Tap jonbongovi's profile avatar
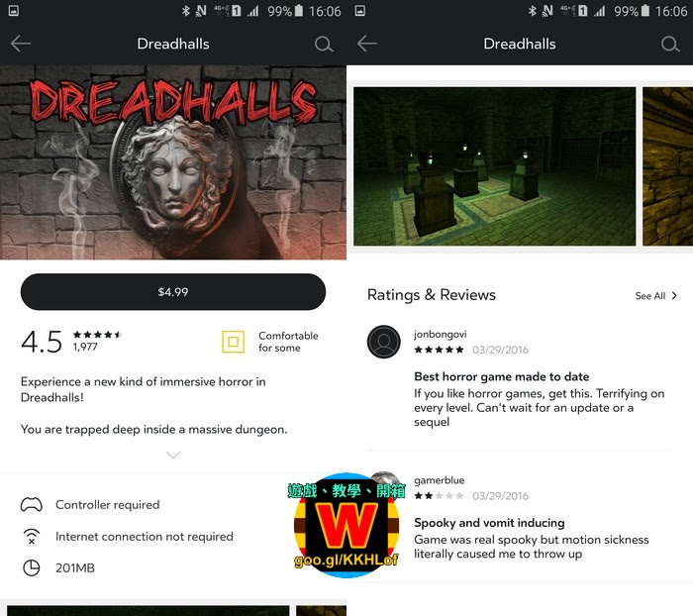Image resolution: width=693 pixels, height=616 pixels. point(384,342)
